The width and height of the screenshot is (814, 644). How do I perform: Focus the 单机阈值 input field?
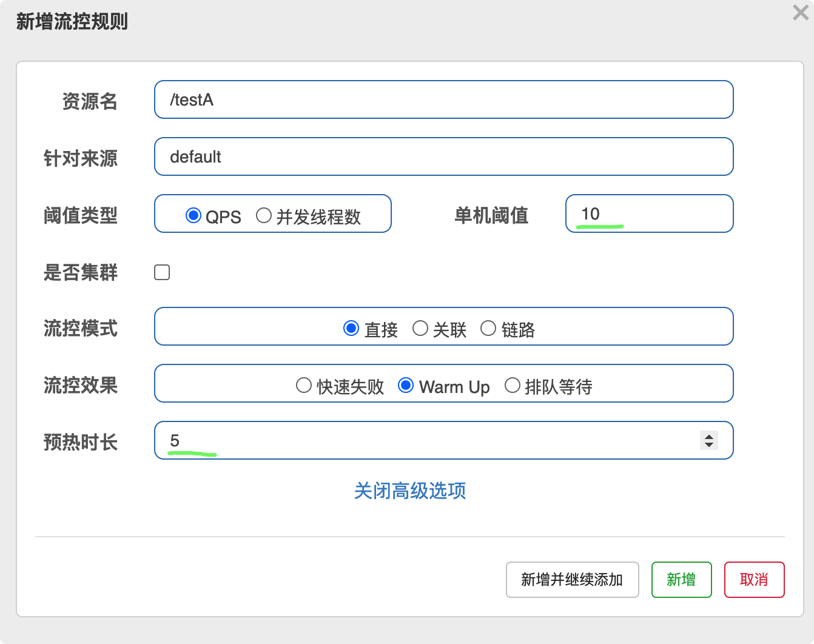point(649,213)
